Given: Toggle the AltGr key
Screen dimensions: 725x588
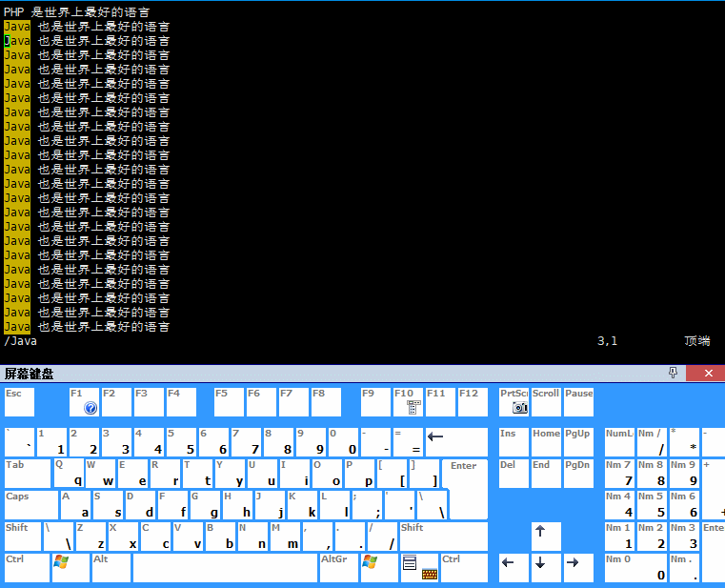Looking at the screenshot, I should tap(339, 567).
